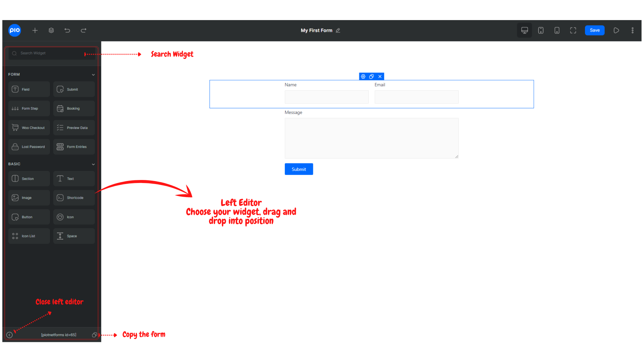The image size is (644, 362).
Task: Click the Submit form button
Action: tap(299, 169)
